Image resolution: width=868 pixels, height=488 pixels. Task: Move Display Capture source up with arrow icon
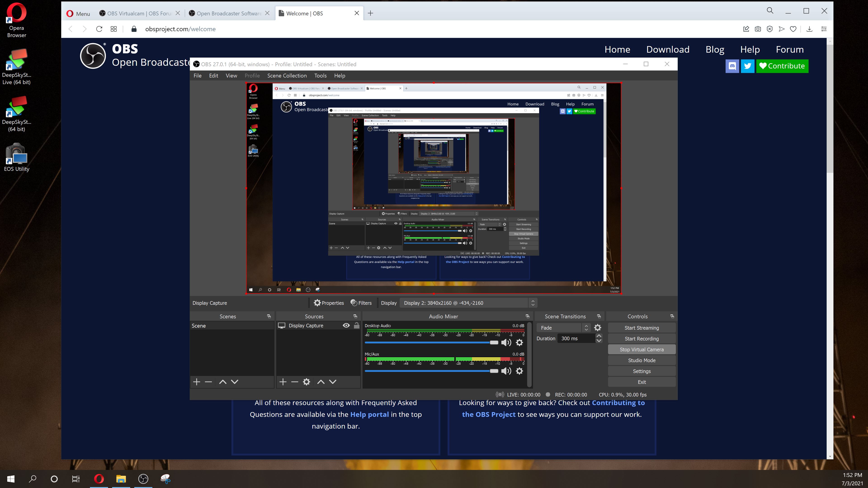pyautogui.click(x=321, y=382)
